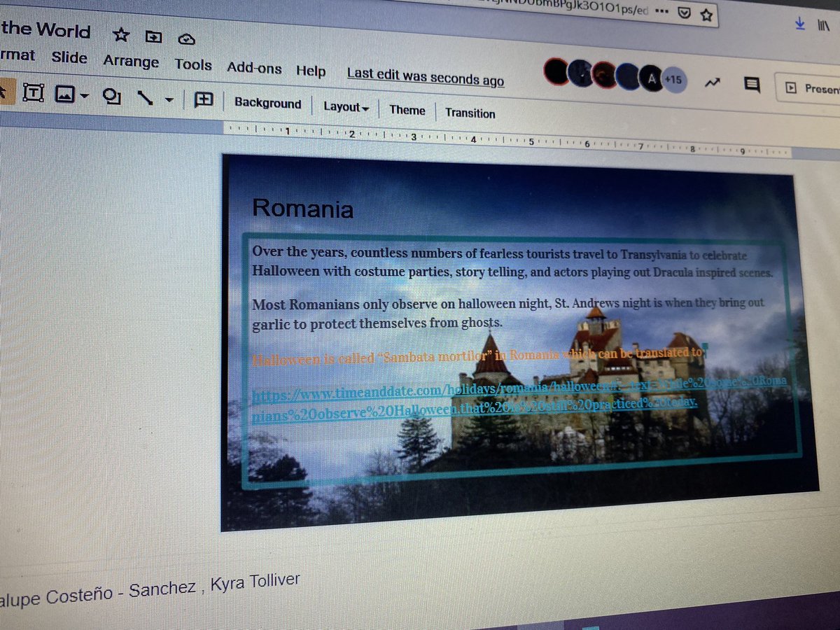Open the Layout dropdown
The width and height of the screenshot is (840, 630).
(346, 107)
